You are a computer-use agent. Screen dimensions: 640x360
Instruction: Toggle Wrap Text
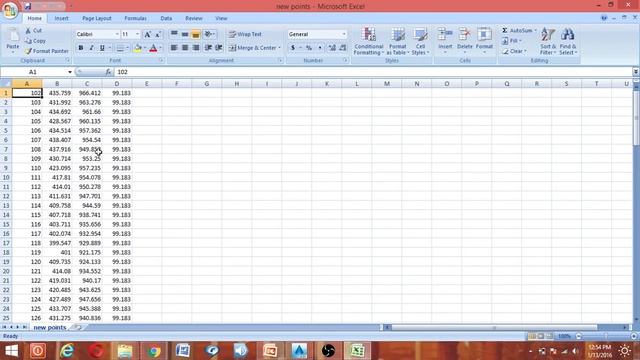[x=245, y=34]
